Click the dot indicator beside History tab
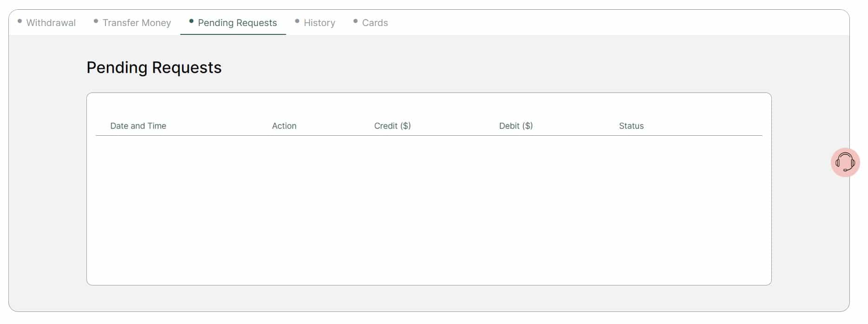This screenshot has height=324, width=868. pyautogui.click(x=296, y=20)
